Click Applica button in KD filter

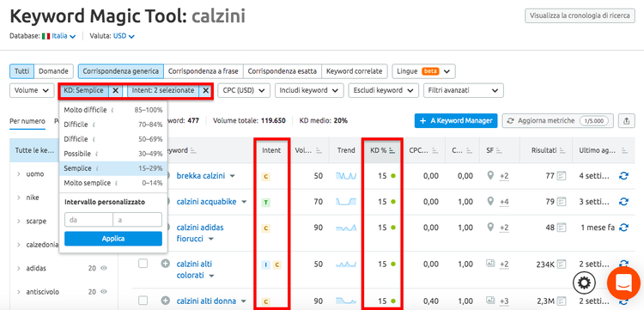(113, 239)
